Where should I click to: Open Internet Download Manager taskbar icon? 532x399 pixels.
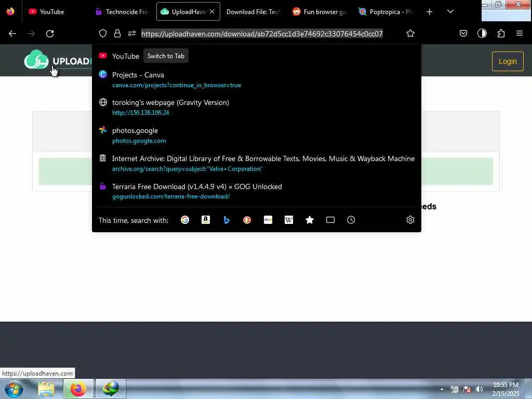[111, 389]
